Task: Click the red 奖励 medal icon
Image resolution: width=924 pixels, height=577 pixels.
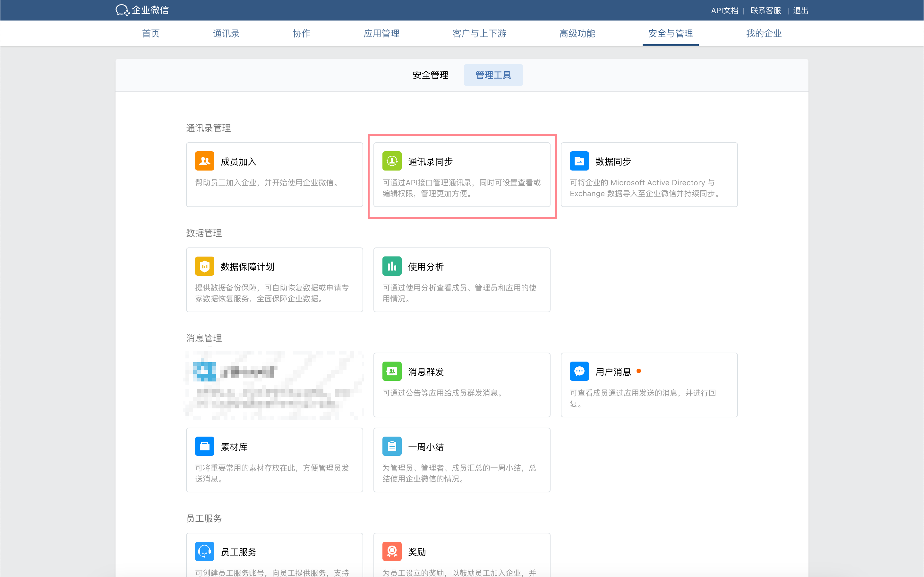Action: click(392, 551)
